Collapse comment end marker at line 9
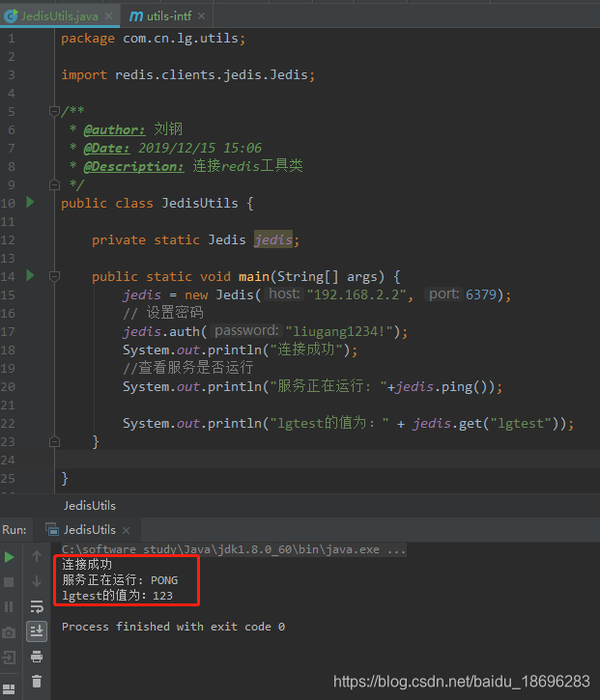600x700 pixels. pyautogui.click(x=54, y=184)
